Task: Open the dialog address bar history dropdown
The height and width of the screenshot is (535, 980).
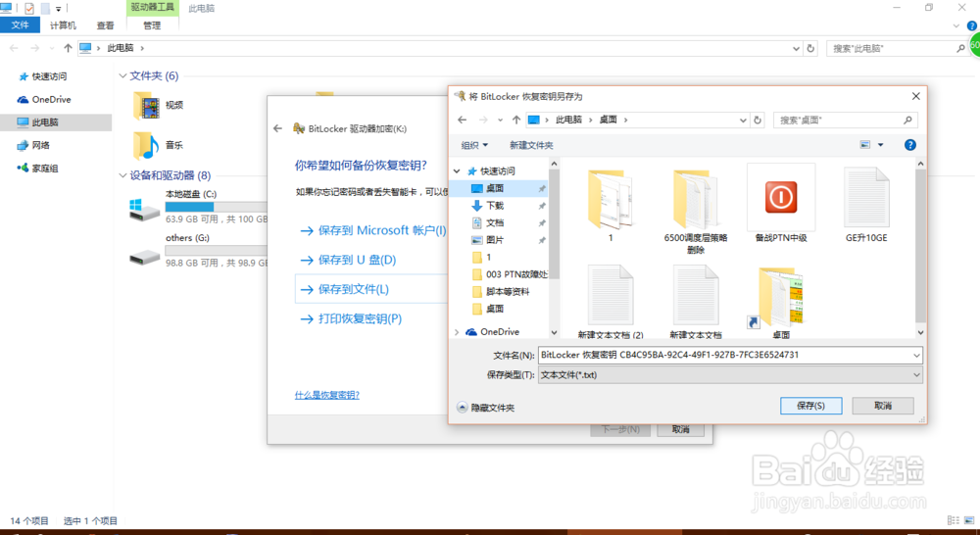Action: coord(743,120)
